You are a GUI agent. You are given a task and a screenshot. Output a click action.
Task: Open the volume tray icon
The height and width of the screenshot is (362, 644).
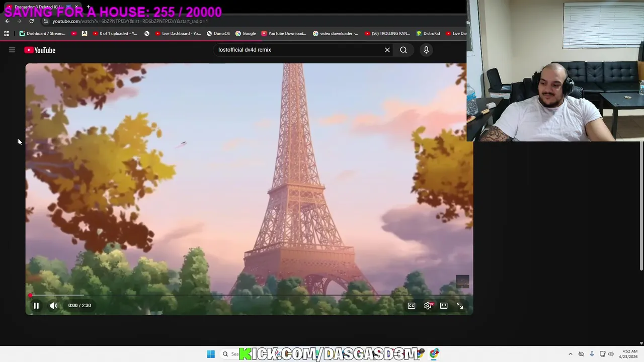611,354
